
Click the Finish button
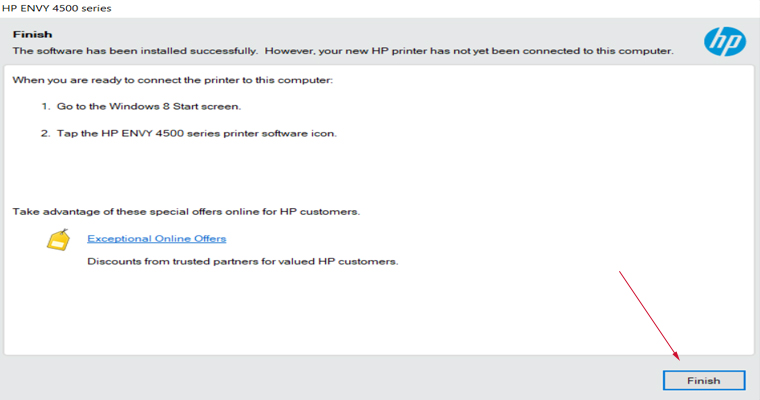tap(703, 380)
